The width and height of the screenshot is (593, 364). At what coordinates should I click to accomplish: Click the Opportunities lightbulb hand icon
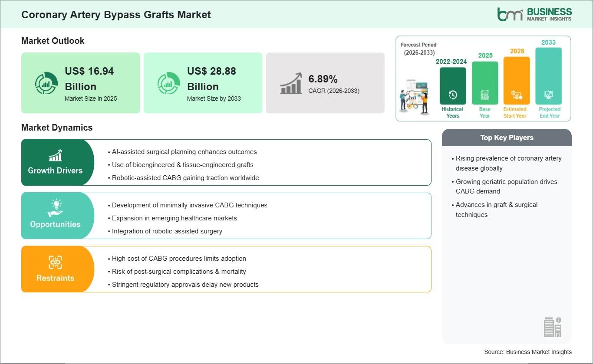click(x=55, y=208)
